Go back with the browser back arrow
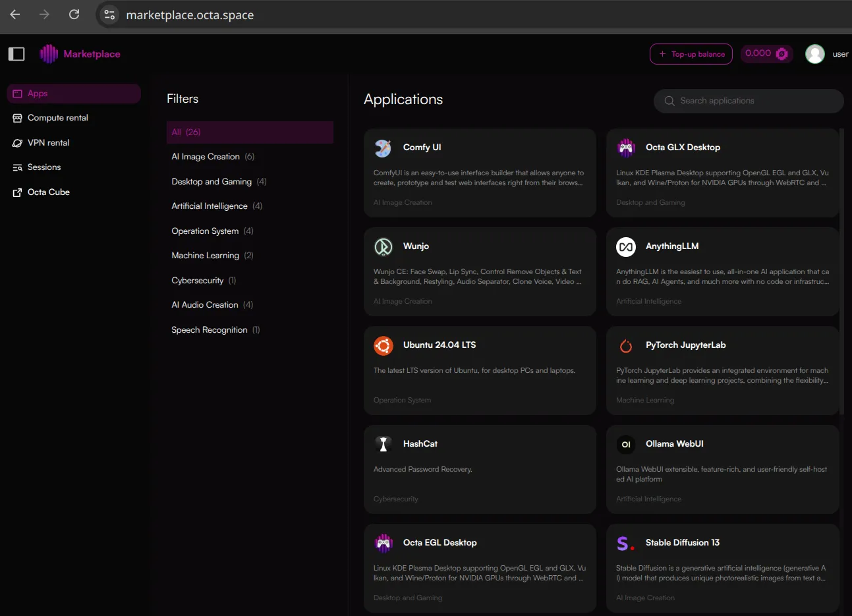Image resolution: width=852 pixels, height=616 pixels. pos(15,14)
